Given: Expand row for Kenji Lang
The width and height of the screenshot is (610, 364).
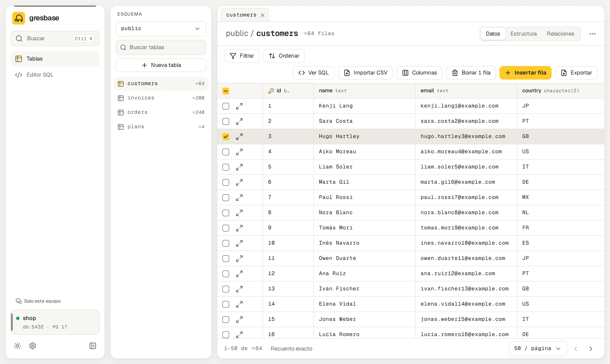Looking at the screenshot, I should point(239,106).
